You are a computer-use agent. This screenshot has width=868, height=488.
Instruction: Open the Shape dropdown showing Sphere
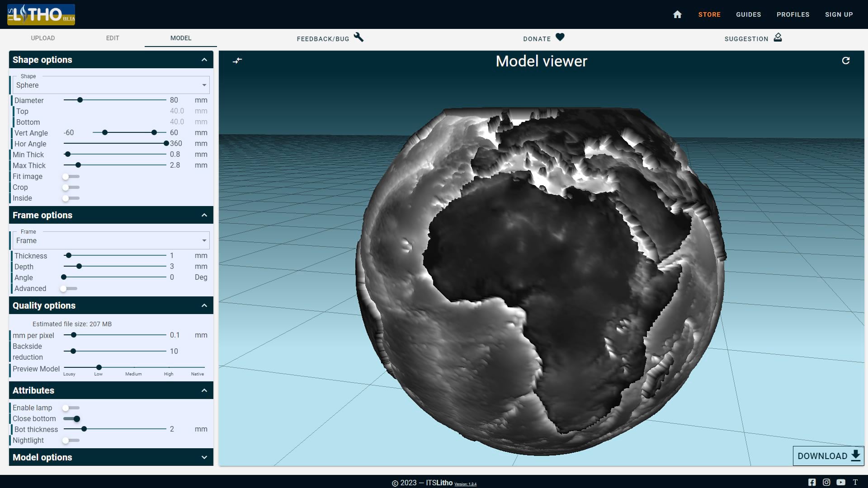111,85
